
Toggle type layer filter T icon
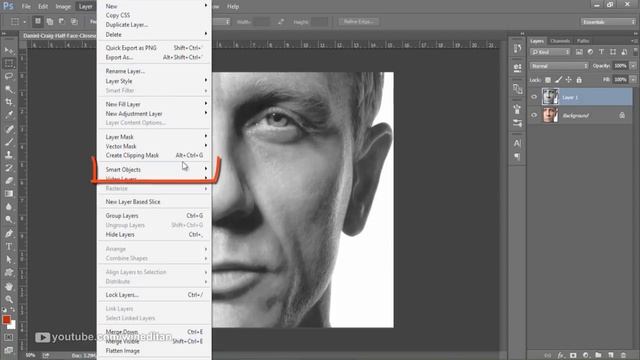click(x=601, y=52)
